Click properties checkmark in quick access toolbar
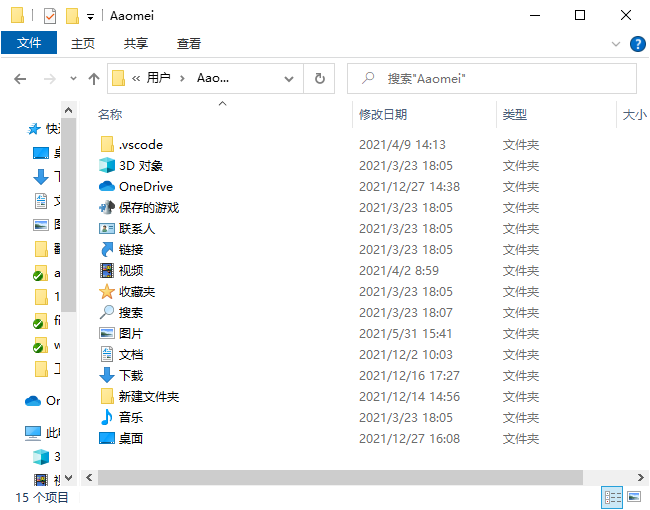This screenshot has height=510, width=650. (x=50, y=16)
